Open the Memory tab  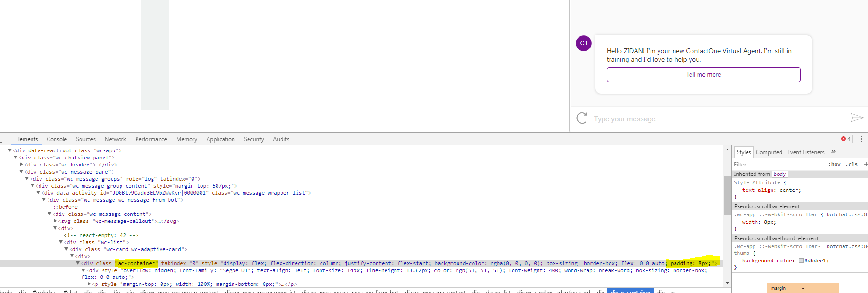[187, 139]
